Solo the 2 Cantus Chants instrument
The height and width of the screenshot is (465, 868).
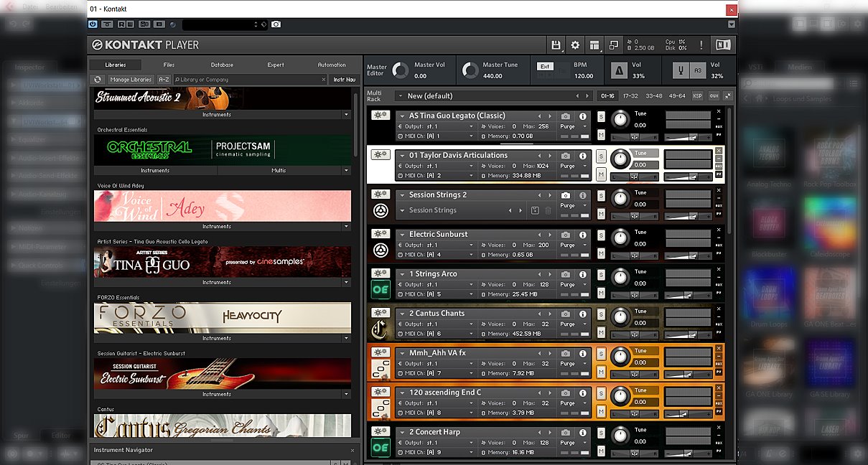point(601,314)
